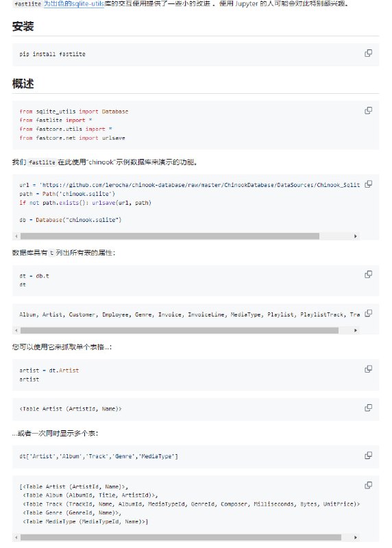The image size is (392, 548).
Task: Copy the multi-table list output block
Action: (x=368, y=485)
